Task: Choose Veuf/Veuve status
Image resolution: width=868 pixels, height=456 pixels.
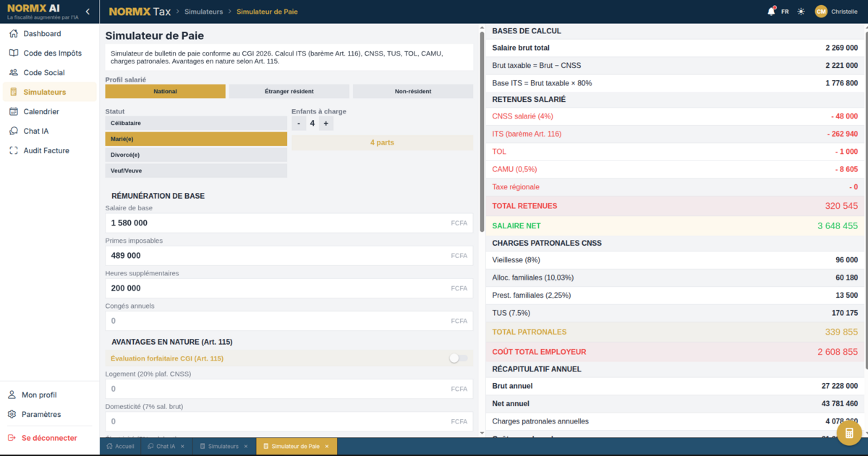Action: pyautogui.click(x=196, y=171)
